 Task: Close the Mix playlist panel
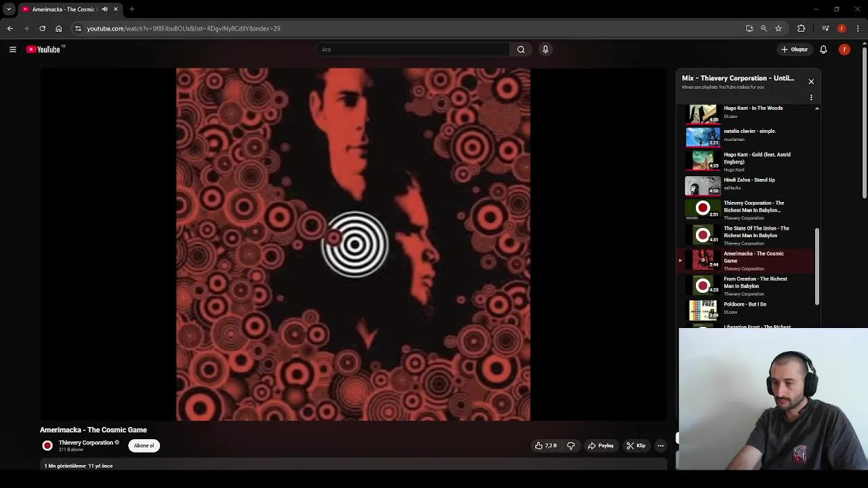tap(811, 81)
